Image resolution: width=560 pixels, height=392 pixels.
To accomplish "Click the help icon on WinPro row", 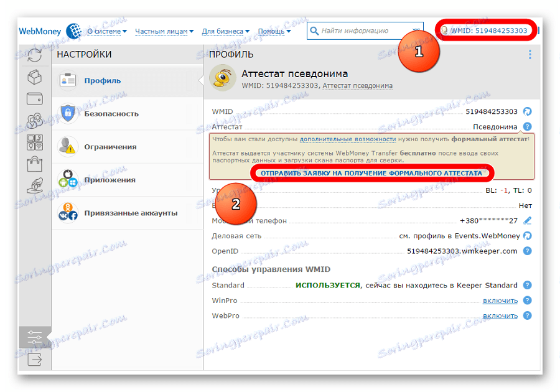I will point(527,301).
